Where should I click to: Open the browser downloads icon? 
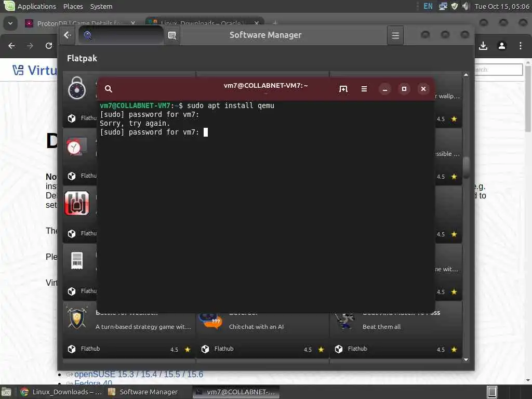coord(483,46)
